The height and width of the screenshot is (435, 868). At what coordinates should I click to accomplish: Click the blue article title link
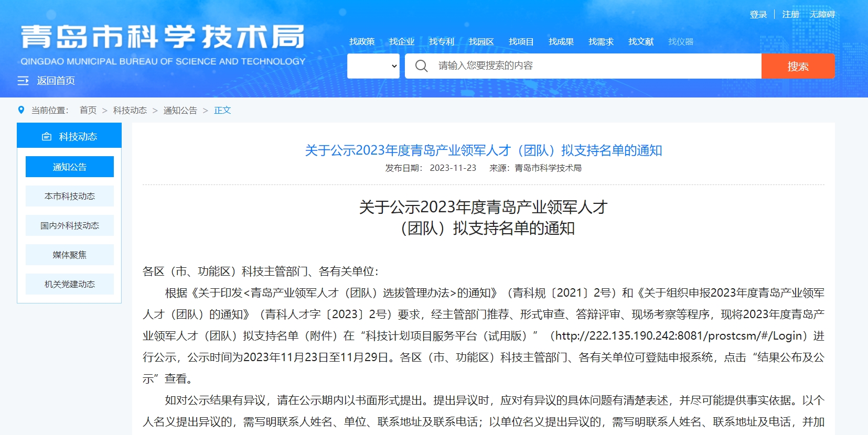tap(483, 150)
